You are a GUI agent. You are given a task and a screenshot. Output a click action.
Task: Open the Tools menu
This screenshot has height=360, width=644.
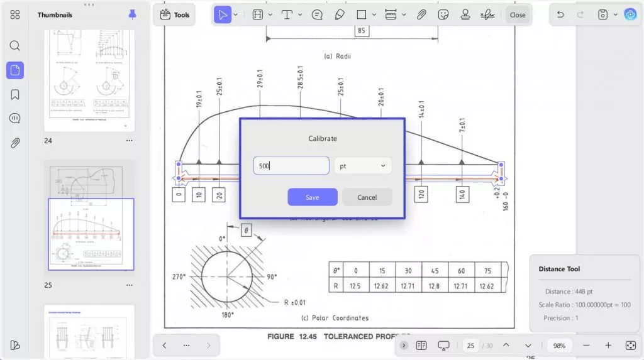pos(175,15)
